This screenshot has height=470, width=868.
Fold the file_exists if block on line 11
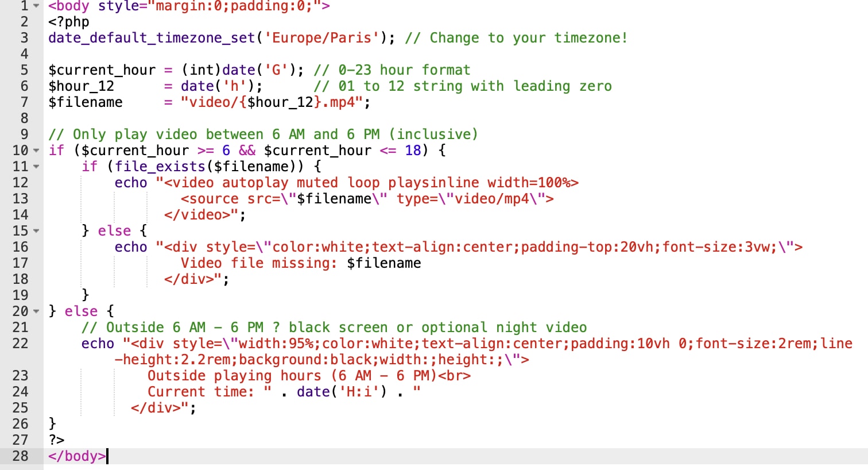pyautogui.click(x=36, y=167)
